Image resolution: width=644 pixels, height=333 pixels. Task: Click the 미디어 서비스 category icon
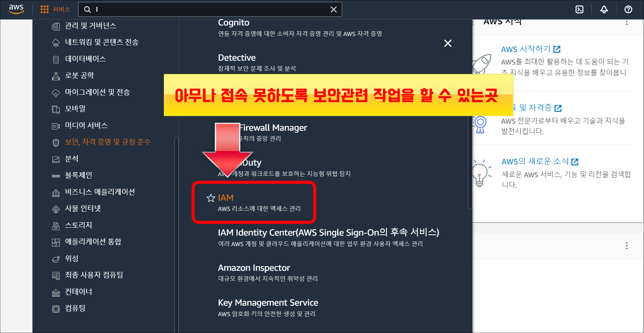pyautogui.click(x=56, y=126)
